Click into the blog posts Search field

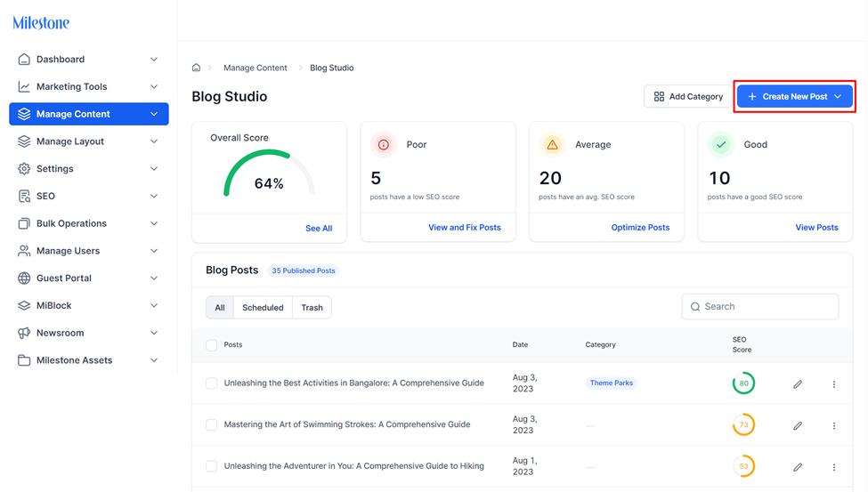pyautogui.click(x=759, y=307)
